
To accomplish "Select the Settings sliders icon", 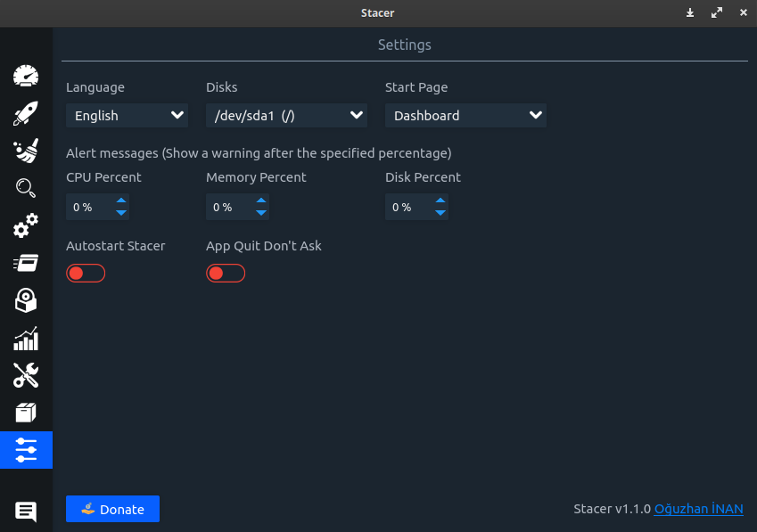I will pyautogui.click(x=26, y=450).
